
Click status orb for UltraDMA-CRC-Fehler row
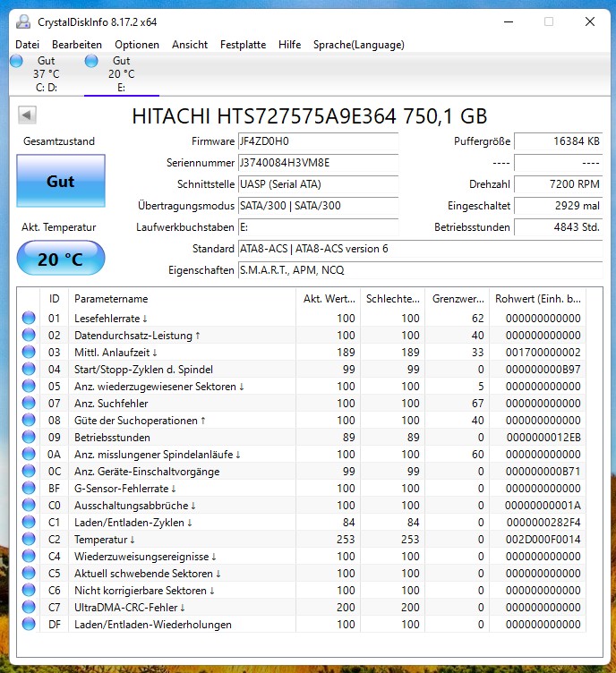29,607
